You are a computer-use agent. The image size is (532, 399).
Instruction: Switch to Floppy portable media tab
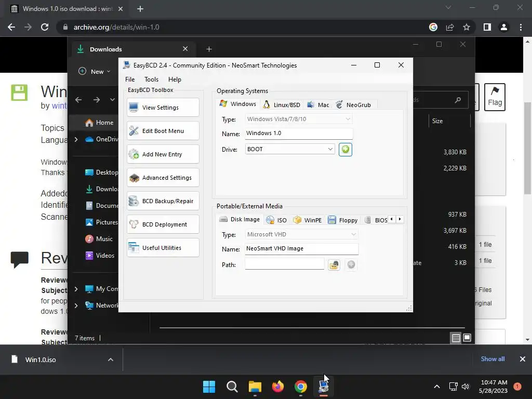[x=343, y=220]
